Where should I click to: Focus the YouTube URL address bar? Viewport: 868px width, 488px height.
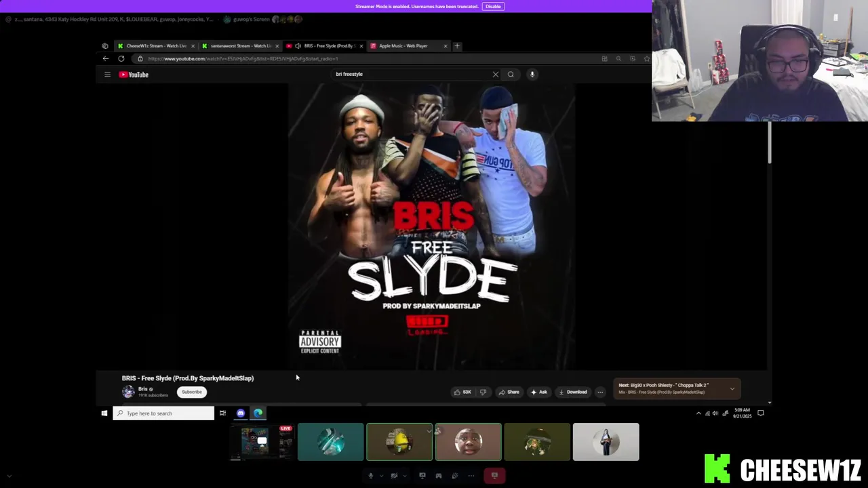click(x=366, y=59)
